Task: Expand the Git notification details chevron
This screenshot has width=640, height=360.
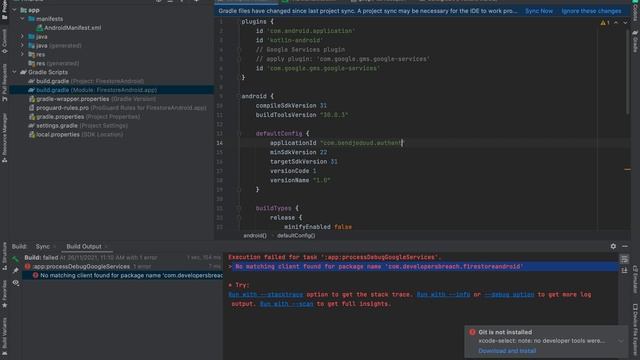Action: click(620, 341)
